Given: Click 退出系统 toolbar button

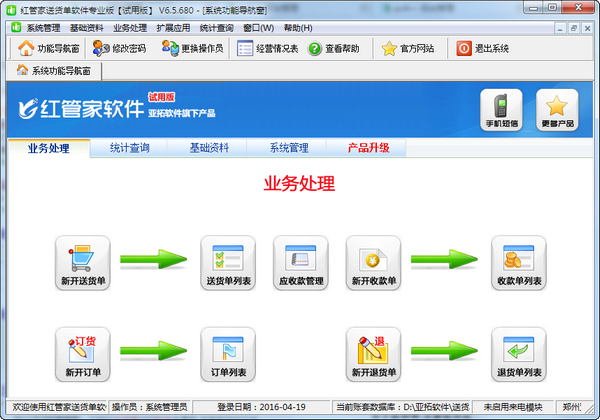Looking at the screenshot, I should (483, 48).
